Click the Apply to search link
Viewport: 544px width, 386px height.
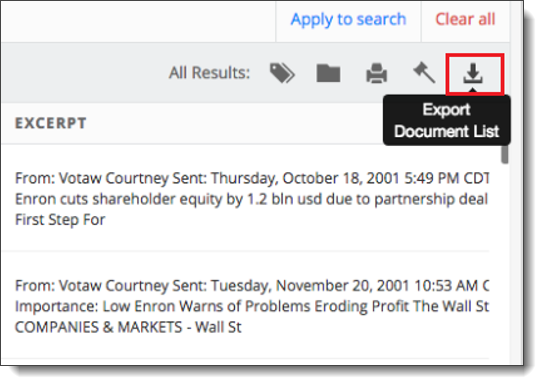[348, 19]
